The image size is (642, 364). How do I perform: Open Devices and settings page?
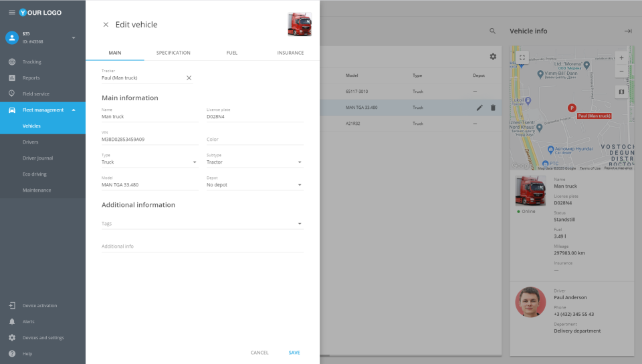[x=43, y=337]
